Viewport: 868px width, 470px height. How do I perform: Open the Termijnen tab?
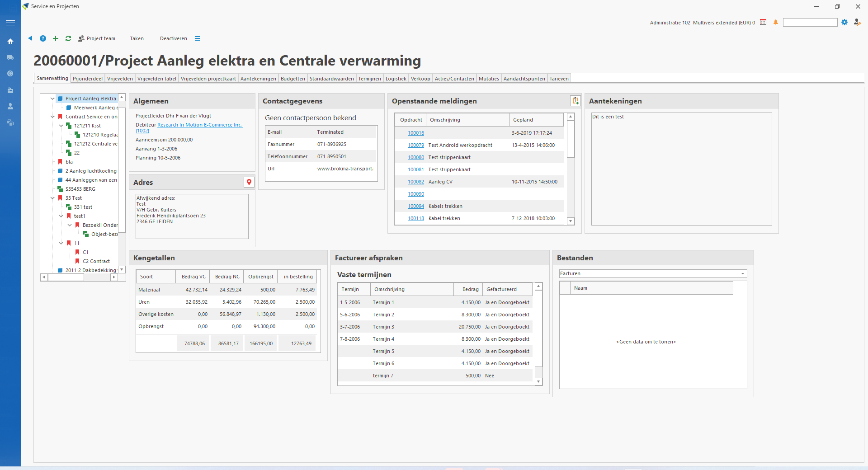(369, 79)
